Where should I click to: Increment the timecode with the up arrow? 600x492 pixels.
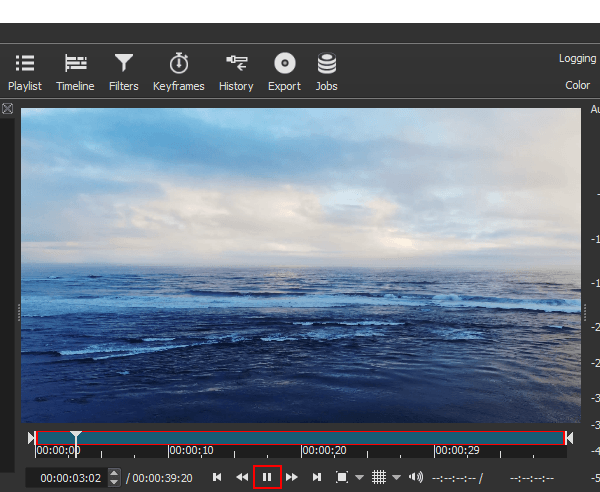114,473
